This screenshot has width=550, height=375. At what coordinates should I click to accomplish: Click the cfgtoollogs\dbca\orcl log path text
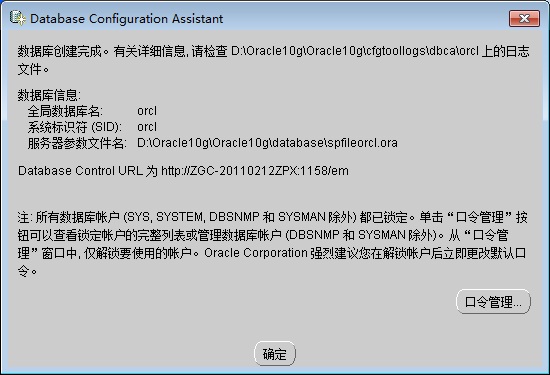pos(421,52)
